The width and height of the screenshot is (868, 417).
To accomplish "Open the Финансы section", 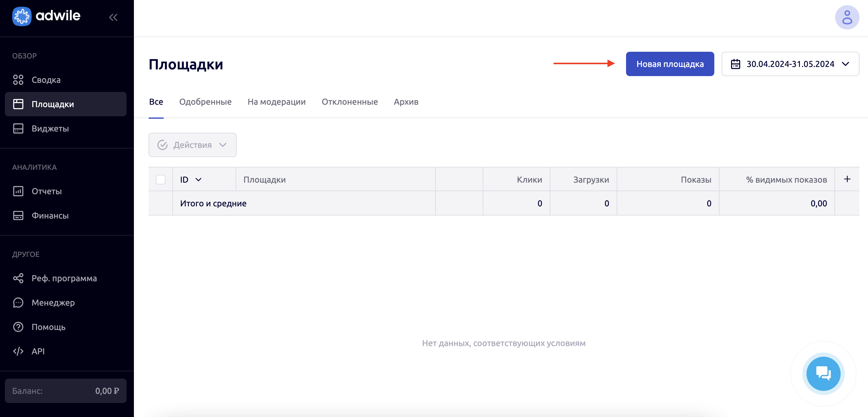I will [x=50, y=216].
